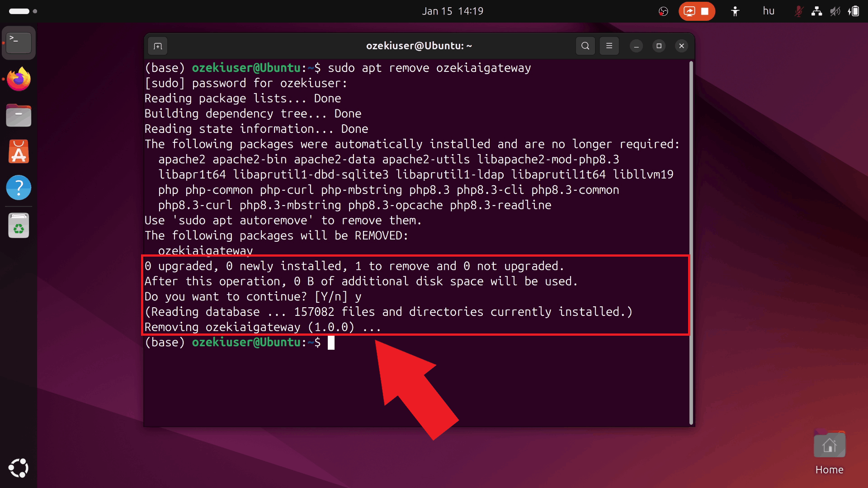
Task: Click the muted microphone indicator
Action: [798, 11]
